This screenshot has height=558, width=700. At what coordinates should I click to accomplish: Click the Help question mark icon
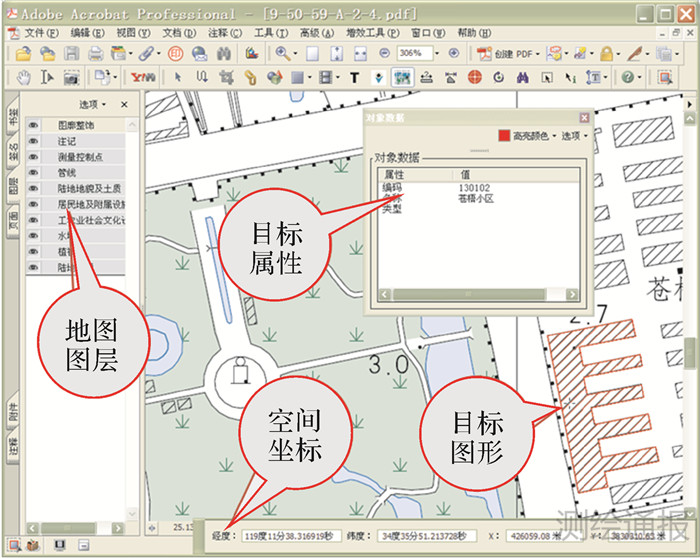tap(627, 77)
